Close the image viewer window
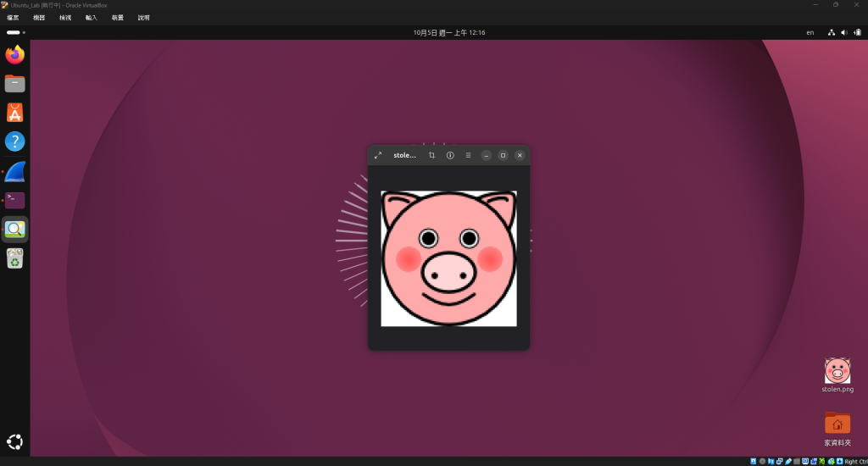This screenshot has width=868, height=466. tap(520, 156)
